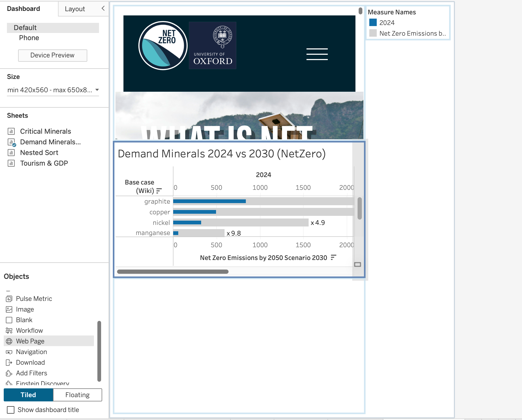
Task: Switch to the Layout tab
Action: point(75,9)
